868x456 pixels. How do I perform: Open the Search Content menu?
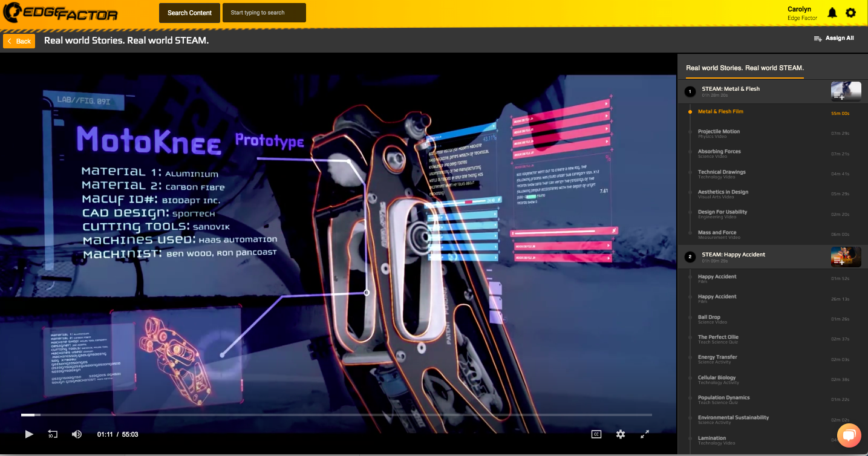tap(189, 13)
